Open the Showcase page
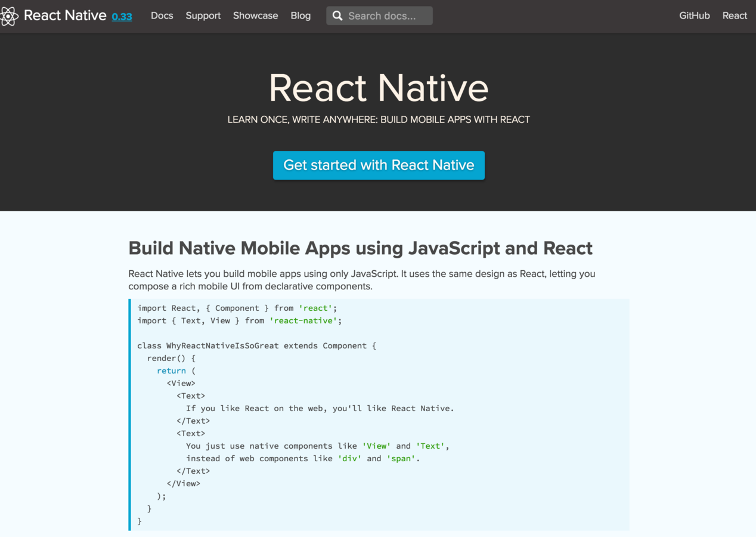 coord(255,16)
